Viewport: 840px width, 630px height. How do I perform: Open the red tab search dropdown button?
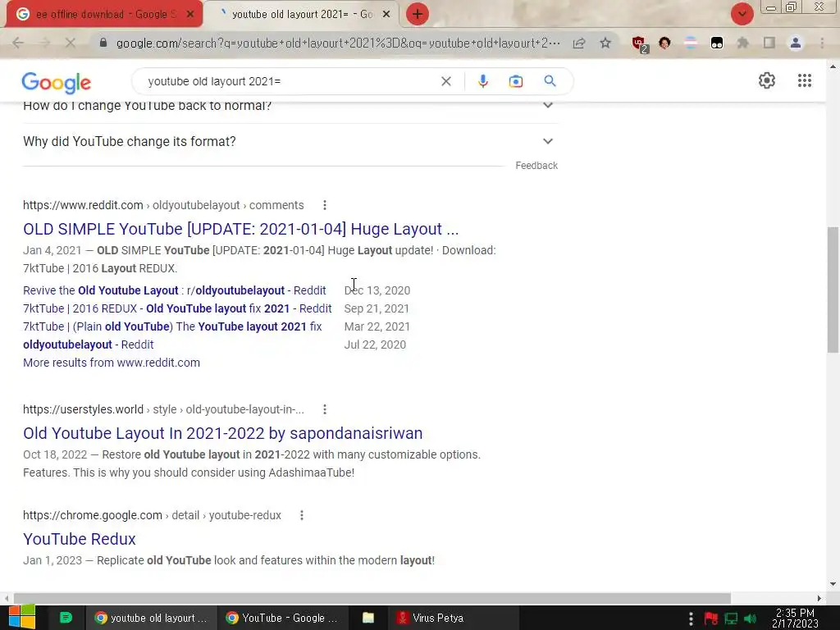[x=742, y=14]
